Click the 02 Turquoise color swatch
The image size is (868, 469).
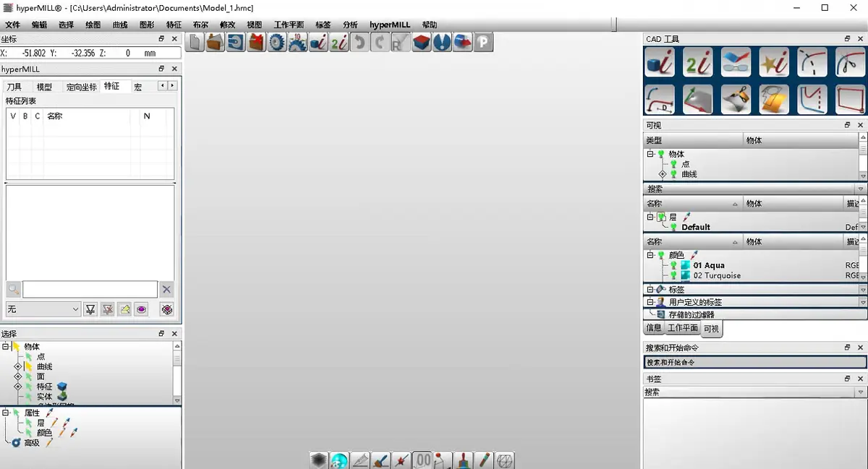point(685,275)
